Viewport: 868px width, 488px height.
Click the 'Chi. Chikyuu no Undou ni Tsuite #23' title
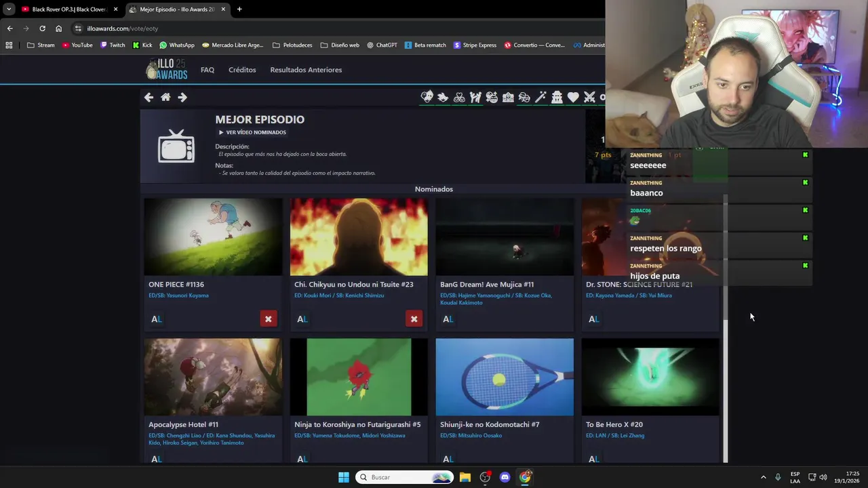(x=354, y=285)
